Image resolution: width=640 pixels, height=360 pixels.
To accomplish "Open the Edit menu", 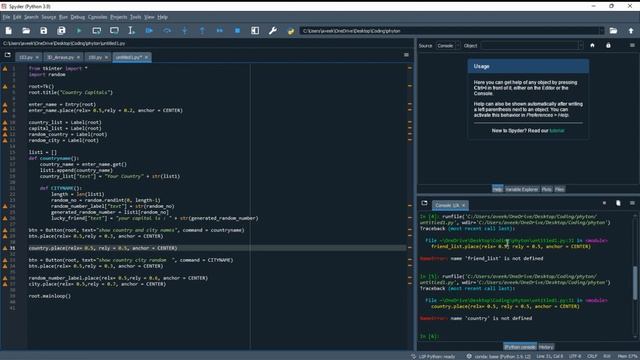I will 17,17.
